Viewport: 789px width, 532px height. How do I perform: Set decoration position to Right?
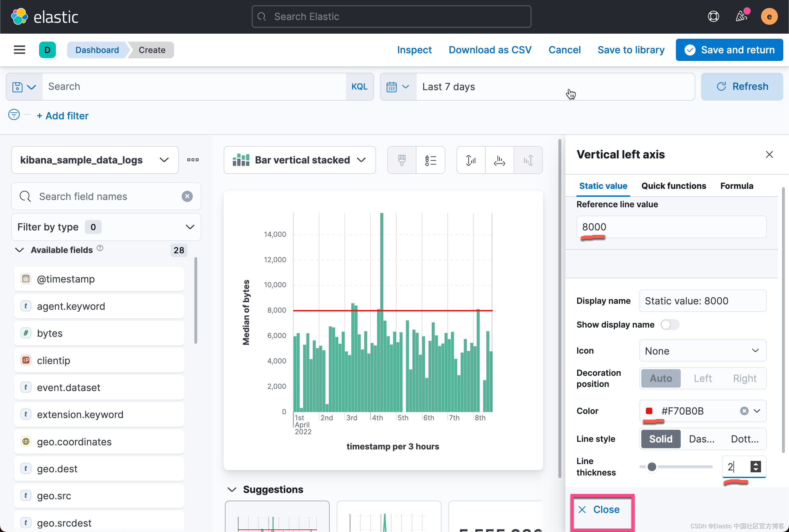(x=744, y=378)
